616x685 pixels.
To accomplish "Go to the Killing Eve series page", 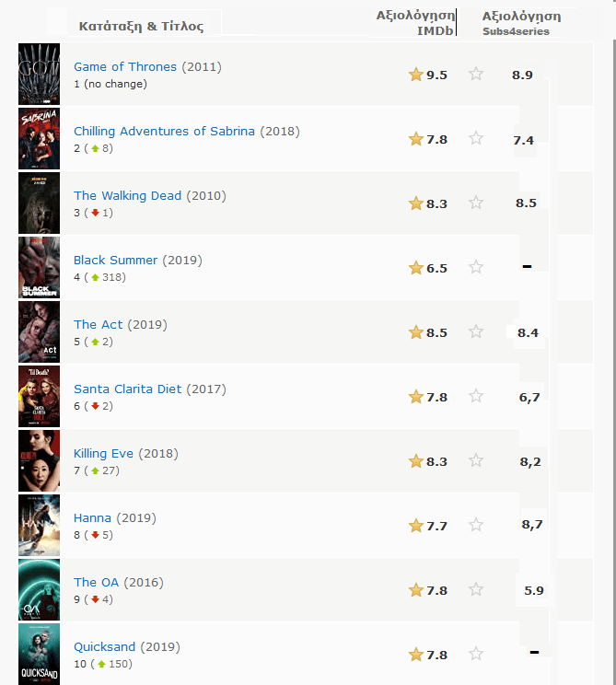I will [103, 453].
